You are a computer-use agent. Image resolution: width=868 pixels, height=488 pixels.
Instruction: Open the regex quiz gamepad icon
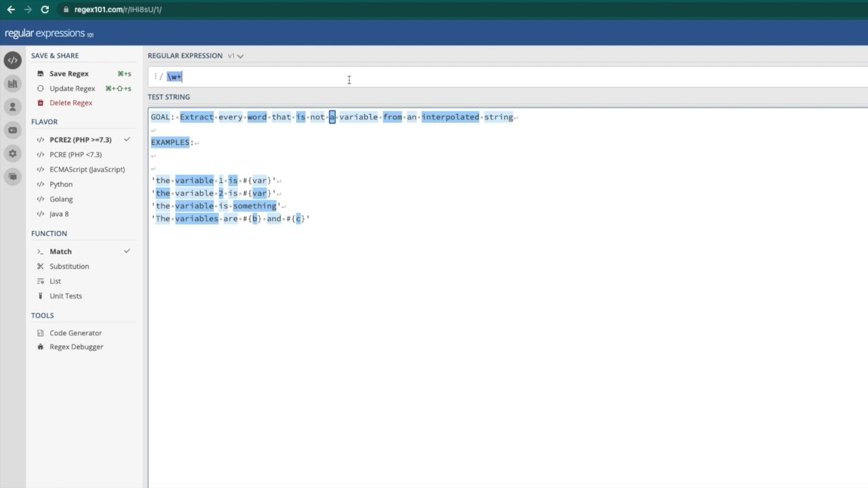[x=12, y=130]
